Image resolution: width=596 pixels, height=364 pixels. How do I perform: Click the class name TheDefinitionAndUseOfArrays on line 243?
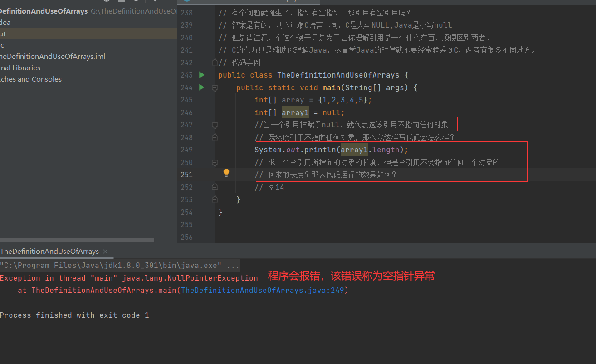tap(338, 75)
